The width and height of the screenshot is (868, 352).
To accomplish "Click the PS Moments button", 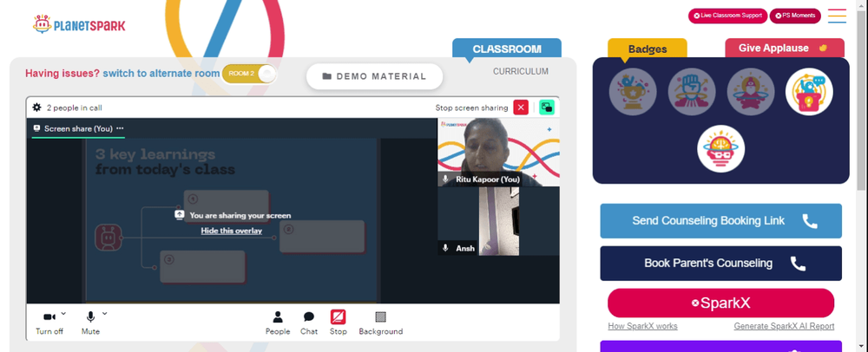I will (795, 16).
